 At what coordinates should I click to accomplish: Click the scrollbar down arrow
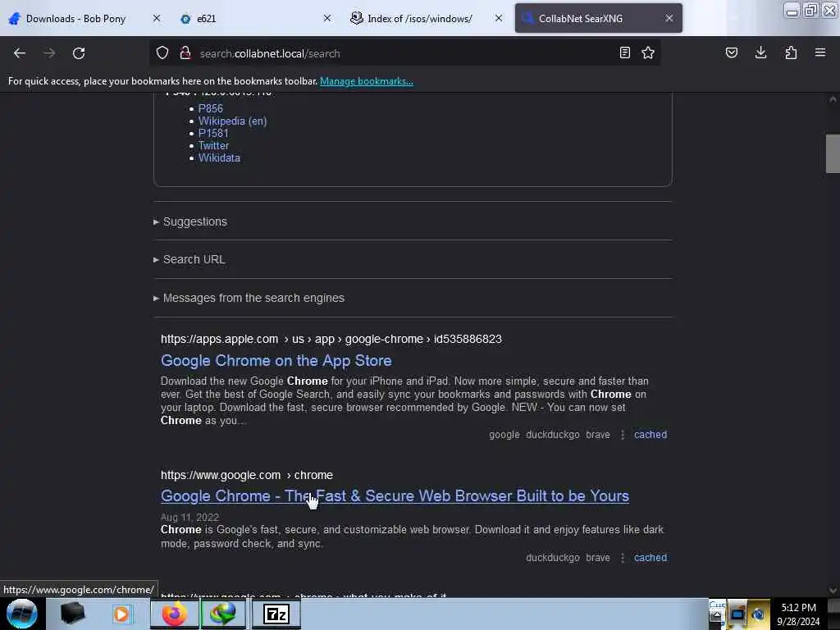point(833,591)
